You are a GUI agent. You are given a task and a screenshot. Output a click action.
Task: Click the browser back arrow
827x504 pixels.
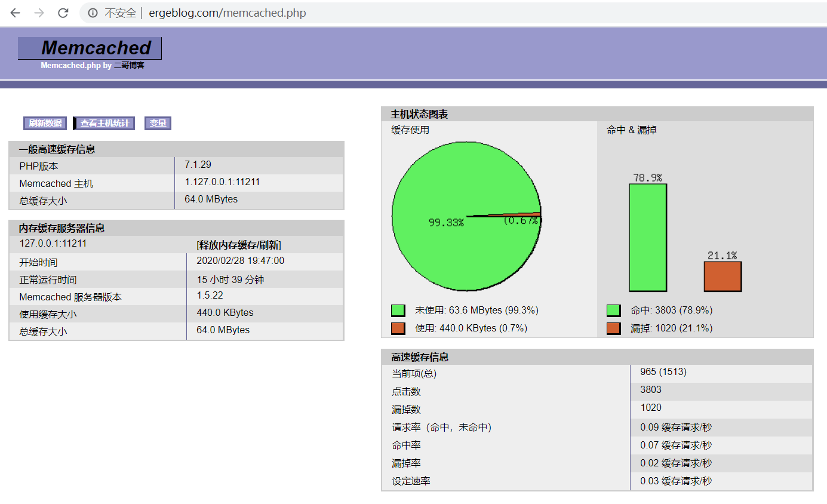coord(15,13)
